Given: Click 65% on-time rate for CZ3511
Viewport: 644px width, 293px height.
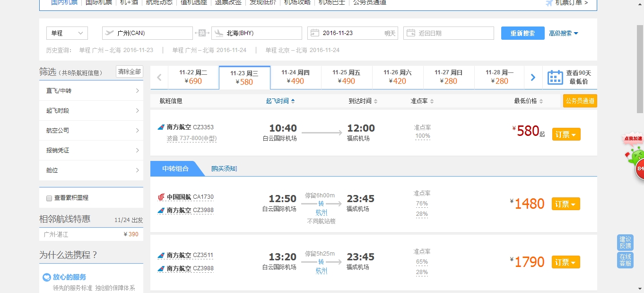Looking at the screenshot, I should coord(422,262).
